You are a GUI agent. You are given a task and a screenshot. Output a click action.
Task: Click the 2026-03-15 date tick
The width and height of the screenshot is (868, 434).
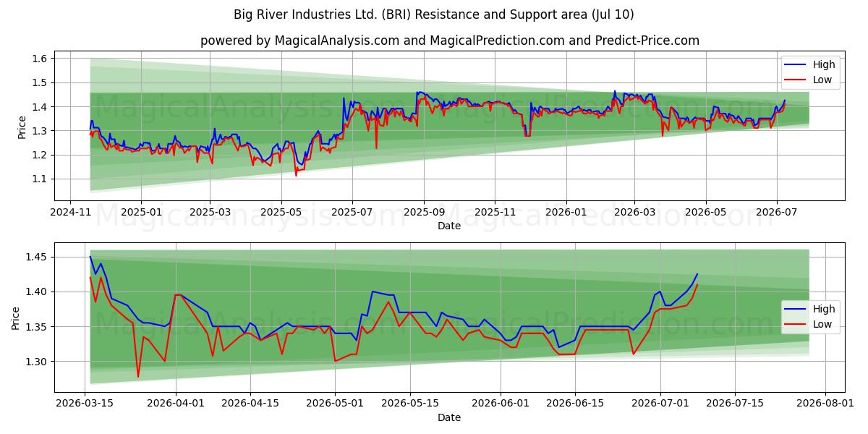coord(85,404)
